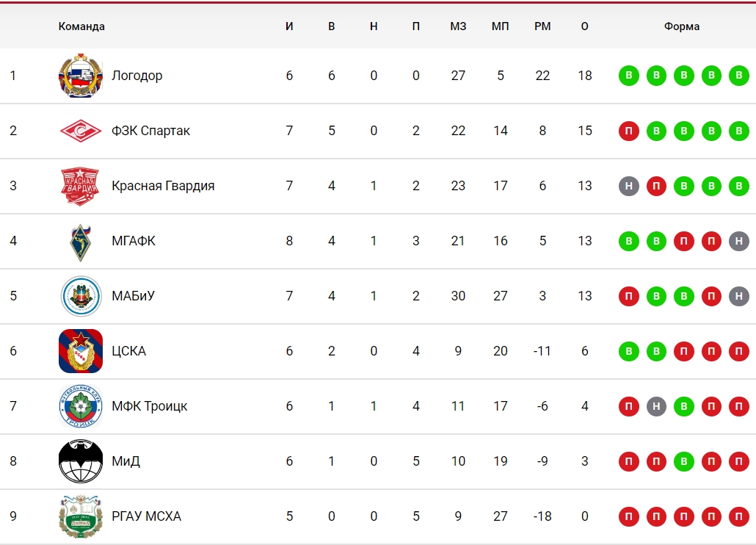Image resolution: width=756 pixels, height=545 pixels.
Task: Open the ФЗК Спартак team page
Action: click(151, 131)
